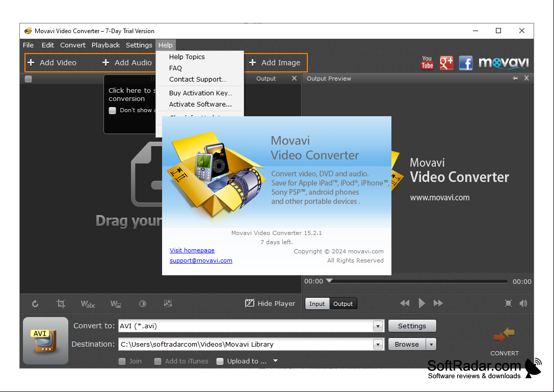Switch preview to Input

[x=317, y=304]
